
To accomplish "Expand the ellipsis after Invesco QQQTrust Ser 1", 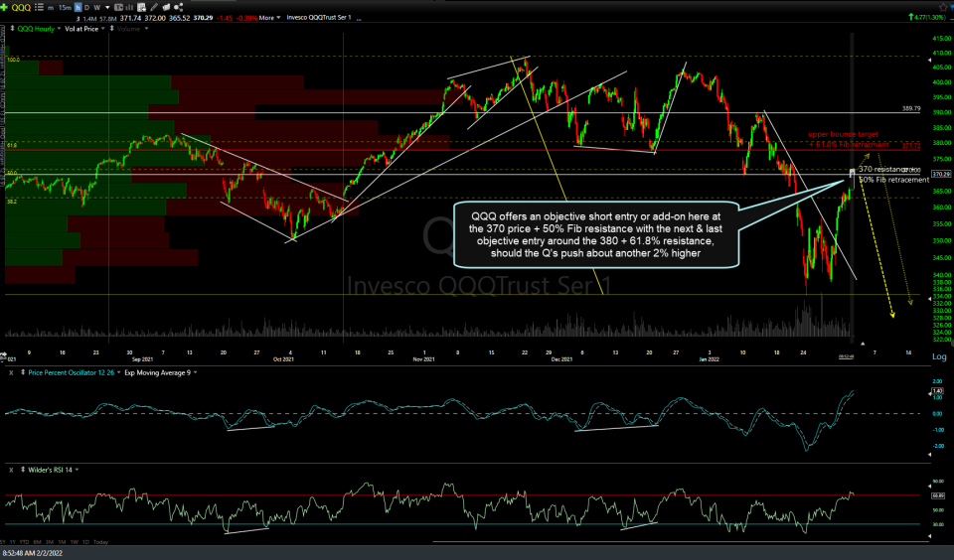I will point(359,19).
